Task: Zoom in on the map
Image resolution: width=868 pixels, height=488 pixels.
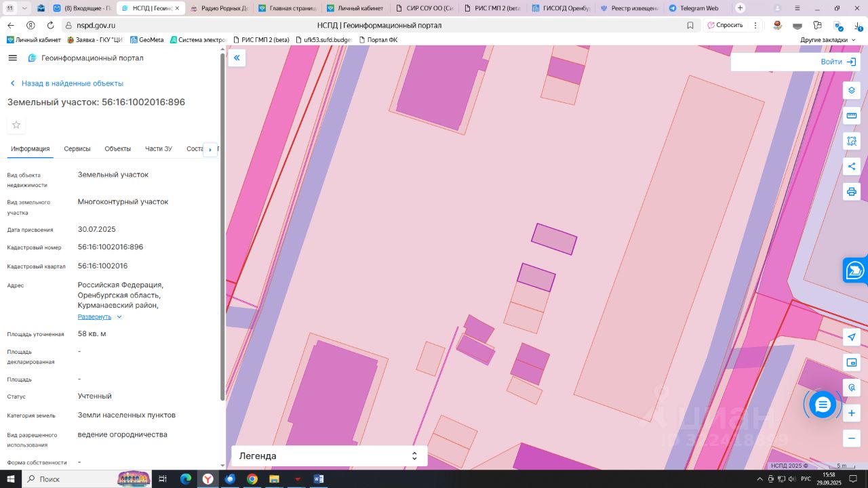Action: 852,413
